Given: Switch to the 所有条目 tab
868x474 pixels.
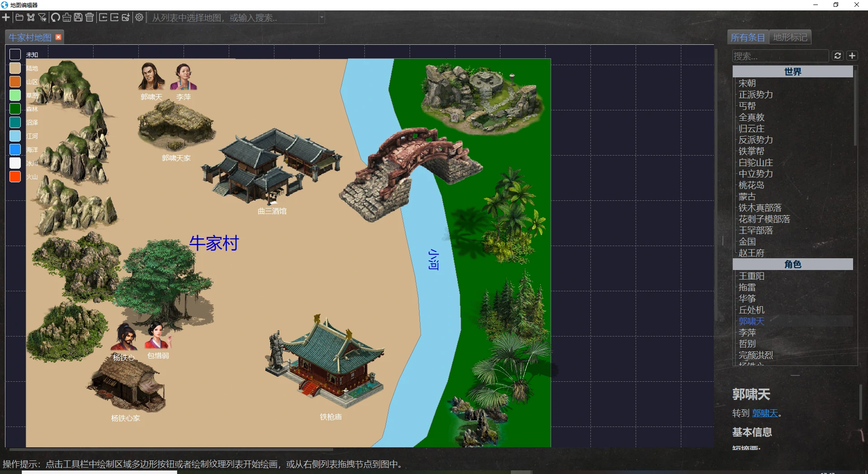Looking at the screenshot, I should 748,38.
